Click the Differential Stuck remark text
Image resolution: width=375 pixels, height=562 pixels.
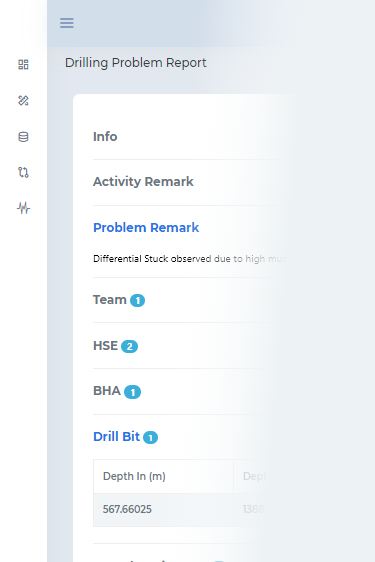pyautogui.click(x=190, y=259)
